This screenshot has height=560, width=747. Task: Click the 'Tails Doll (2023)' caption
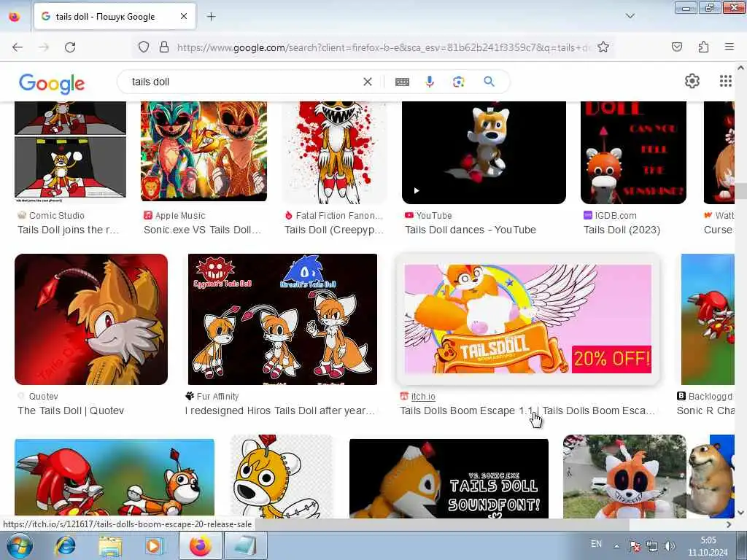coord(622,230)
